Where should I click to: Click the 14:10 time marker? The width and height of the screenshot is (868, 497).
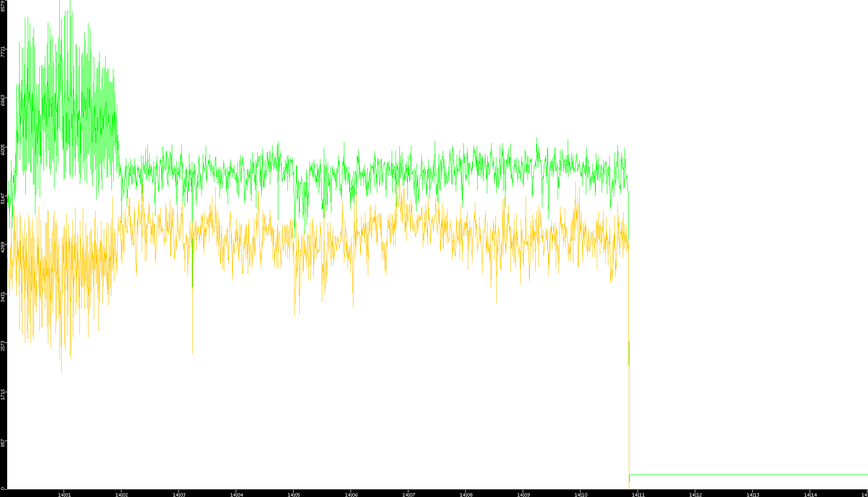581,494
